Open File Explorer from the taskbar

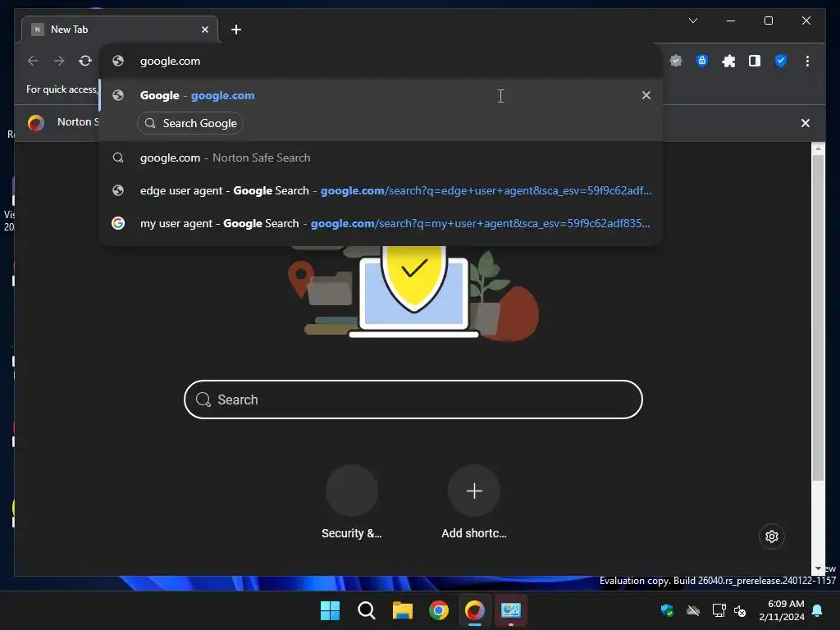click(x=402, y=610)
